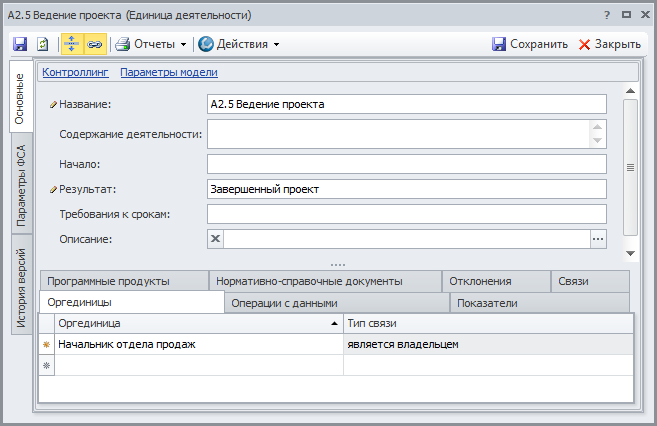
Task: Click the floppy disk save icon
Action: point(20,44)
